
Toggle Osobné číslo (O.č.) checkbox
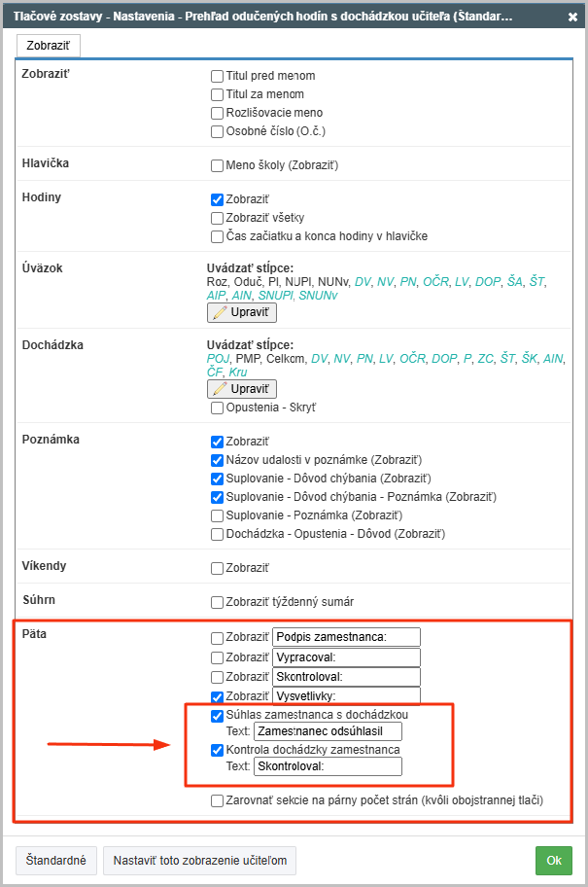(217, 132)
